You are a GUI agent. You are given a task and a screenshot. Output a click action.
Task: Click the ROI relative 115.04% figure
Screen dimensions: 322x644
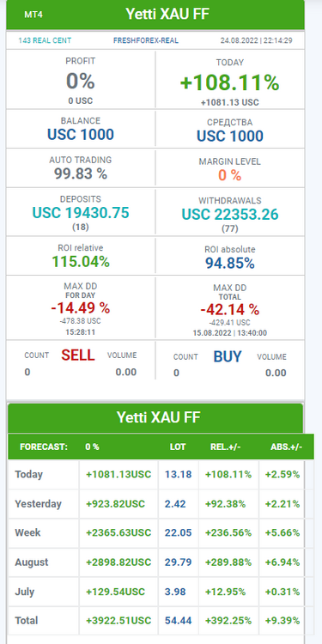pyautogui.click(x=81, y=262)
